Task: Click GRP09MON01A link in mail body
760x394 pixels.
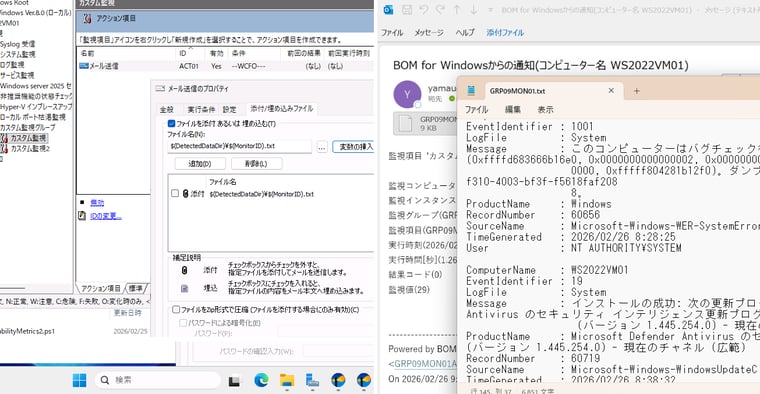Action: click(426, 363)
